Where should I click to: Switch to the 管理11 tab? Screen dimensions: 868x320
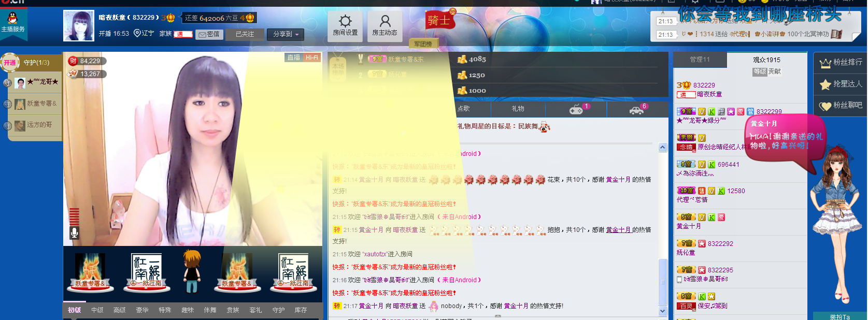(x=700, y=60)
